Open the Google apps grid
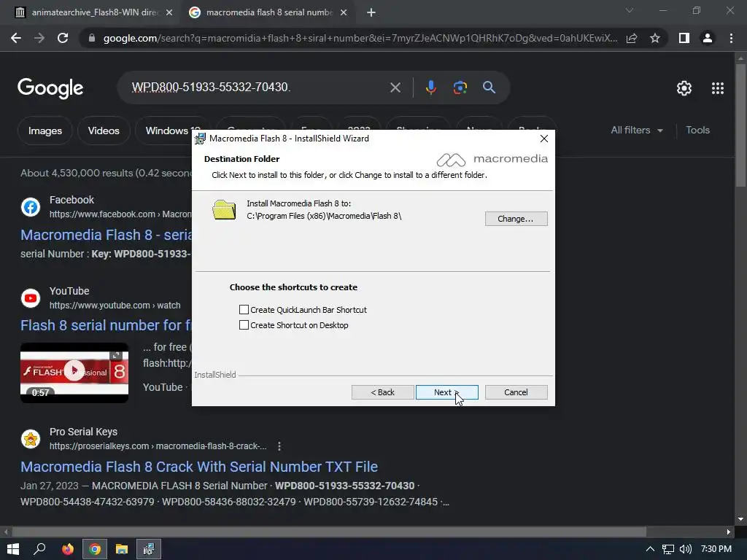 pos(718,88)
